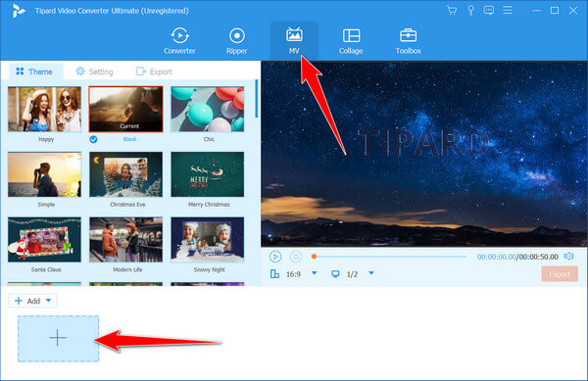Click the key register icon
This screenshot has height=381, width=588.
(x=470, y=10)
